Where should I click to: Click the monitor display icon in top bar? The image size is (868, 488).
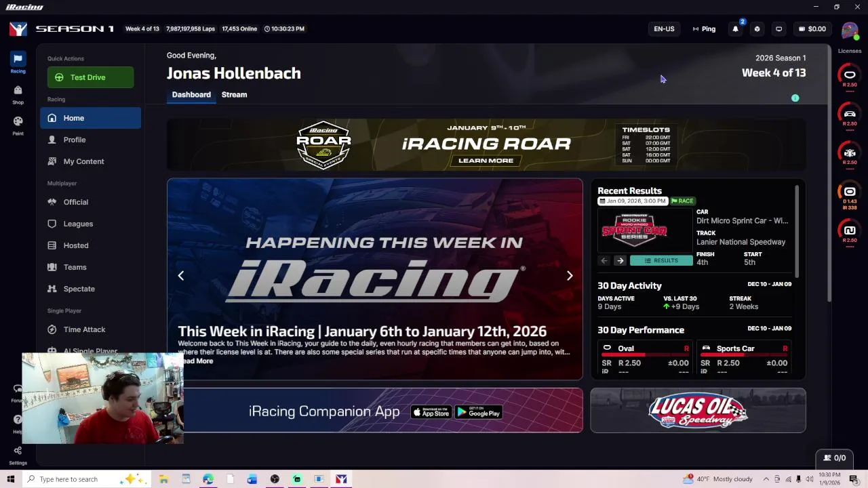click(x=778, y=28)
